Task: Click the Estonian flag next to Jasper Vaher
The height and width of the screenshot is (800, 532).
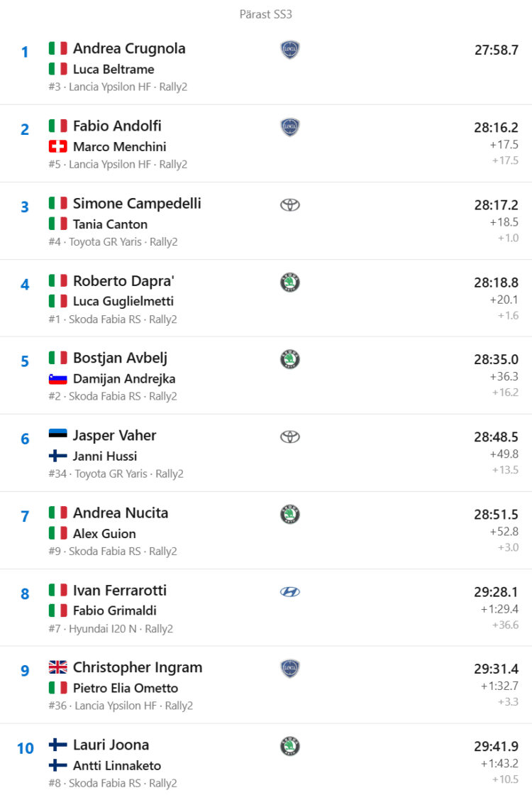Action: (x=57, y=435)
